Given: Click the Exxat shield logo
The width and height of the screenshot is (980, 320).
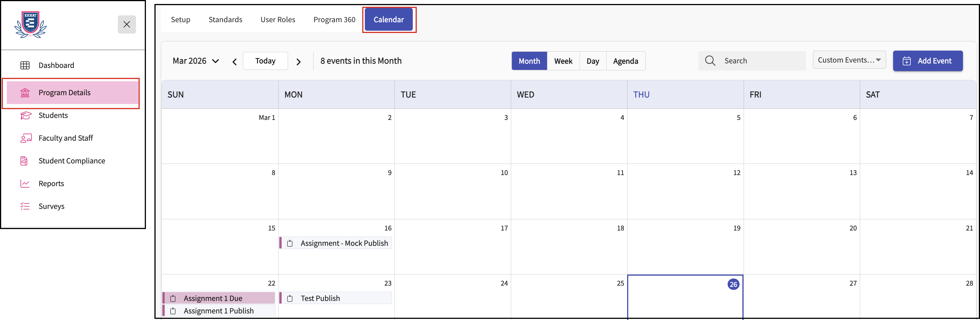Looking at the screenshot, I should (x=30, y=24).
